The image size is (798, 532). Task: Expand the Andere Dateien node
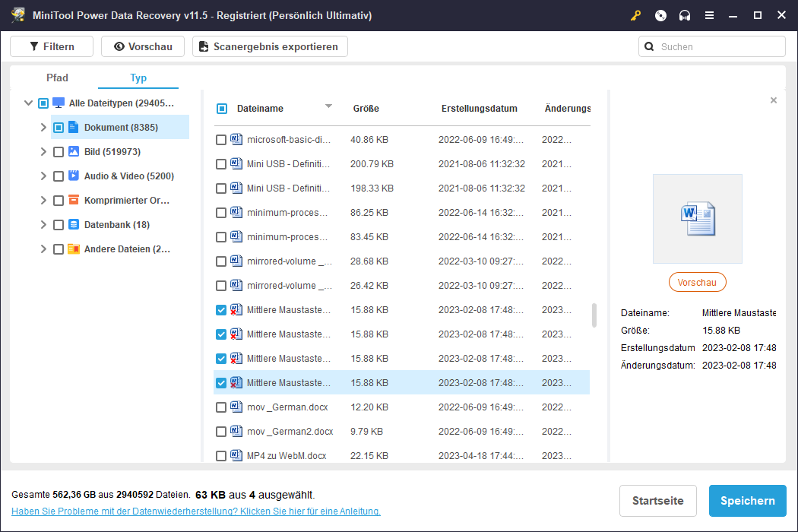pyautogui.click(x=43, y=249)
